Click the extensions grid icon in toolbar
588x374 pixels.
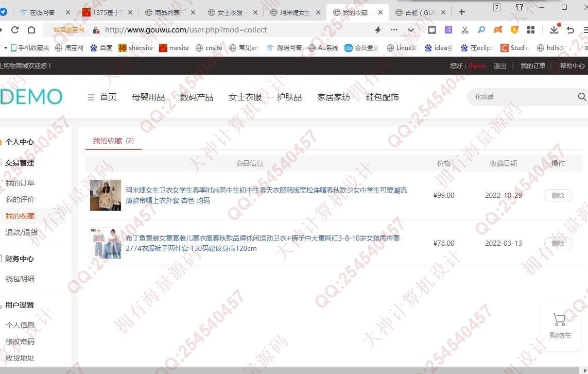coord(531,30)
